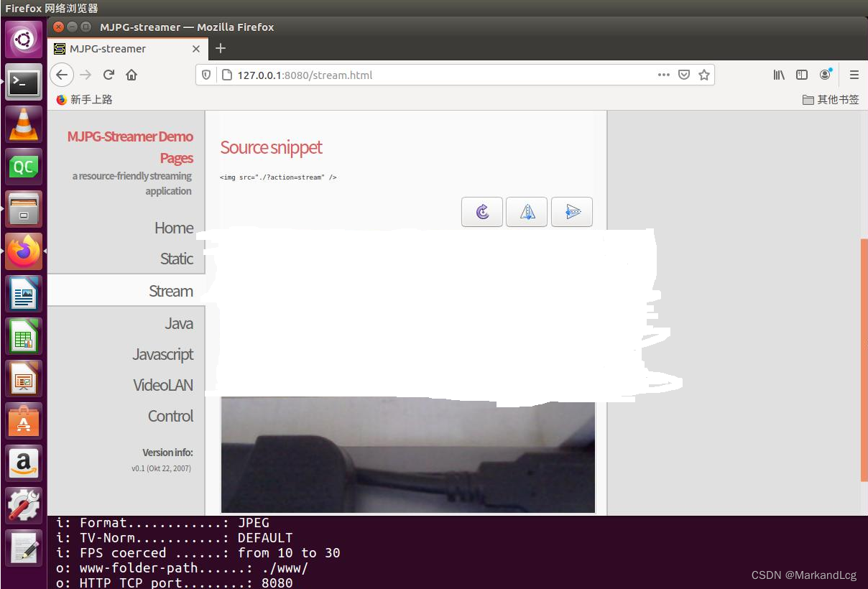Save page to Pocket
Image resolution: width=868 pixels, height=589 pixels.
click(684, 75)
